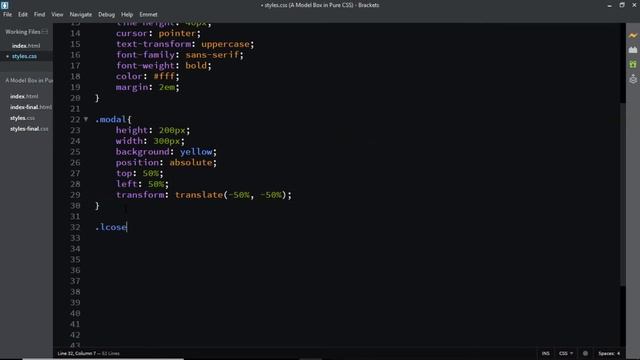The height and width of the screenshot is (360, 640).
Task: Click the lowest gray icon in right toolbar
Action: [633, 79]
